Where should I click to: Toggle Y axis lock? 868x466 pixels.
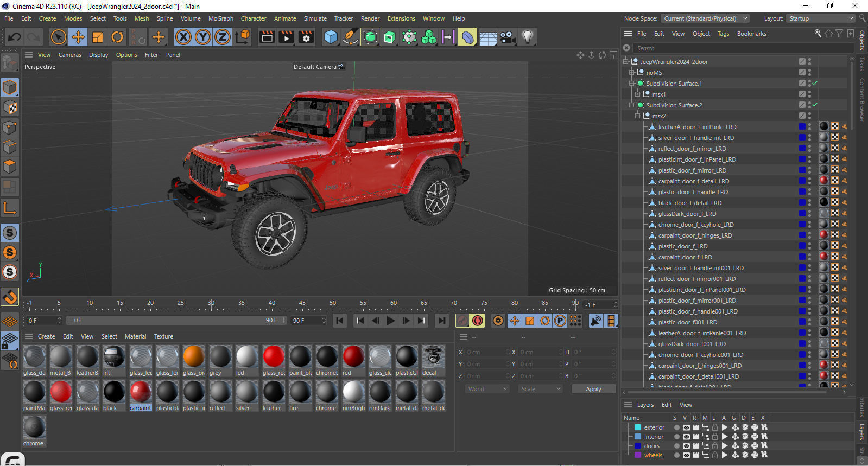pyautogui.click(x=203, y=37)
